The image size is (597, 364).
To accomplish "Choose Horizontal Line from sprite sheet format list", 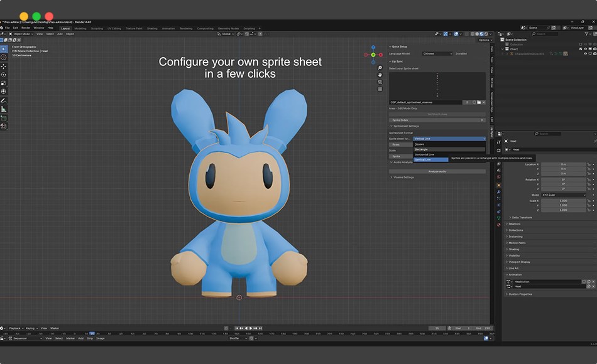I will coord(424,154).
